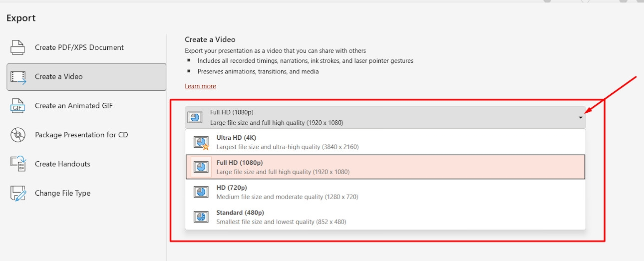Click the Animated GIF file icon

(18, 106)
